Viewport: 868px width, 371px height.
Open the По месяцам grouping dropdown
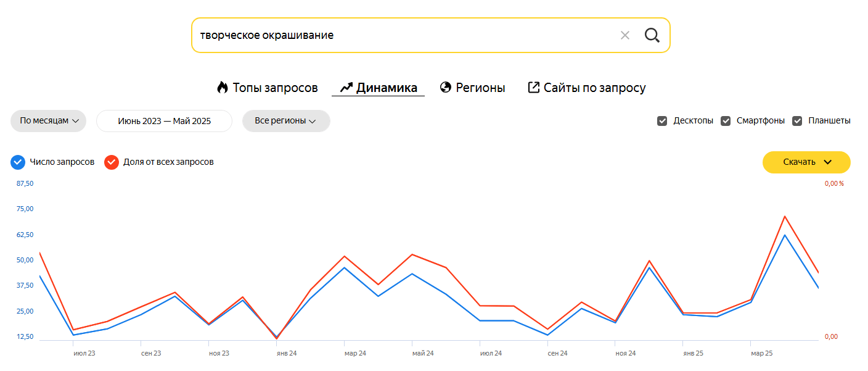pos(49,121)
